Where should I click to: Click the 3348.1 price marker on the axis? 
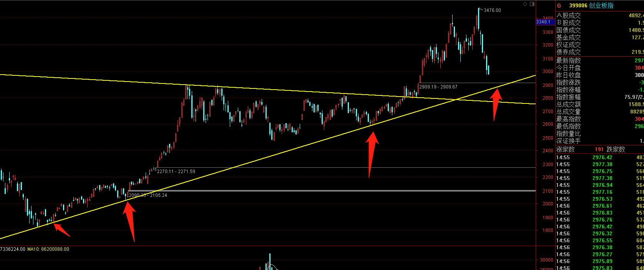click(545, 22)
